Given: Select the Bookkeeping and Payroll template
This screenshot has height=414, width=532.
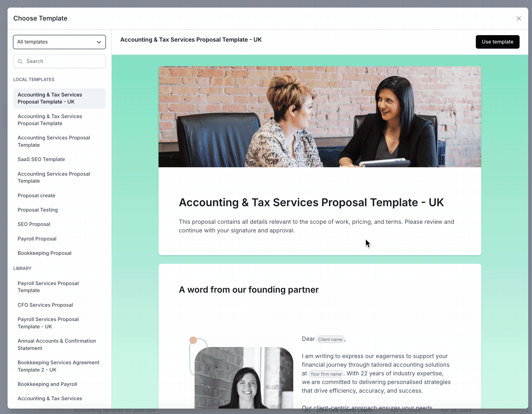Looking at the screenshot, I should (x=47, y=384).
